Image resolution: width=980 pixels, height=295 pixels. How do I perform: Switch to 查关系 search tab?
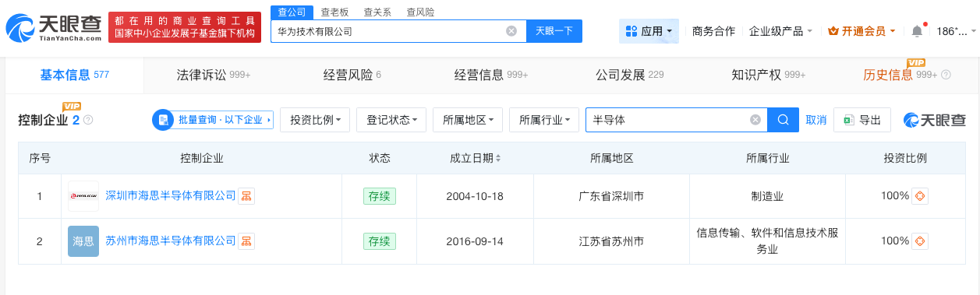(x=378, y=12)
